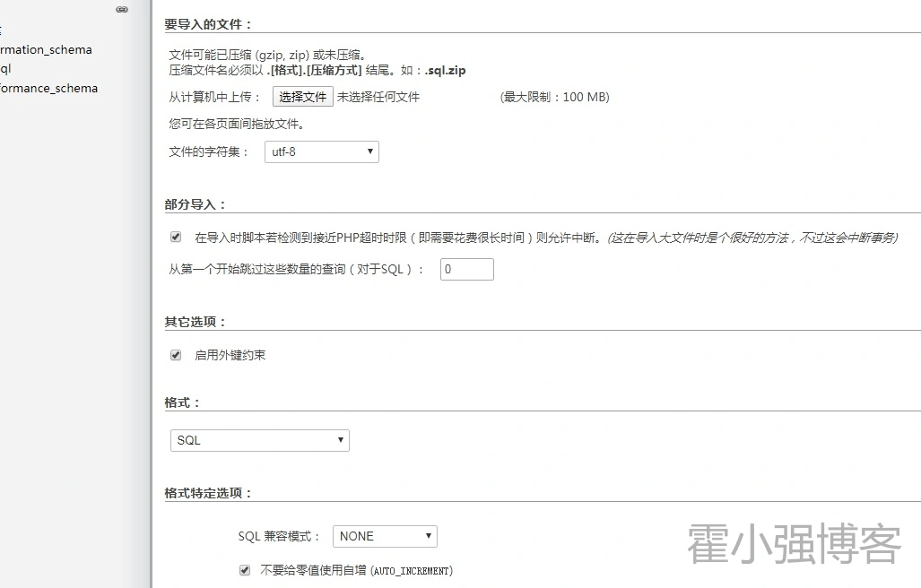Toggle the 启用外键约束 checkbox
This screenshot has height=588, width=921.
coord(176,355)
